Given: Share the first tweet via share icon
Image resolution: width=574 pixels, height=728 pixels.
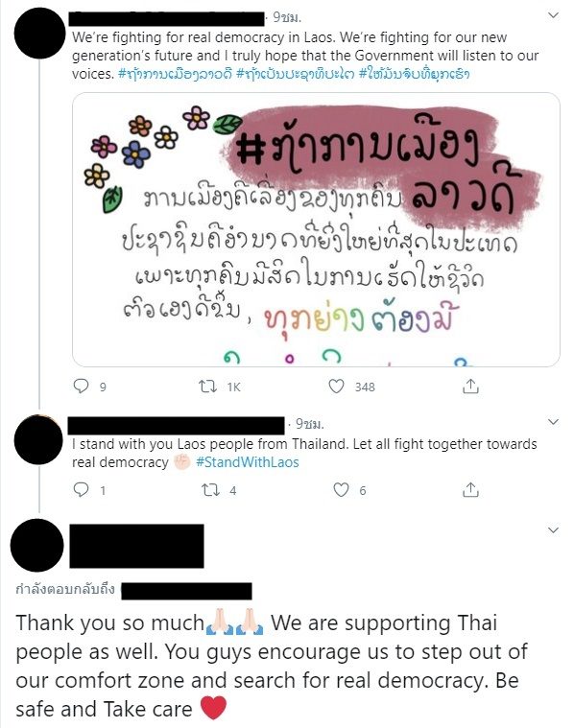Looking at the screenshot, I should (470, 387).
